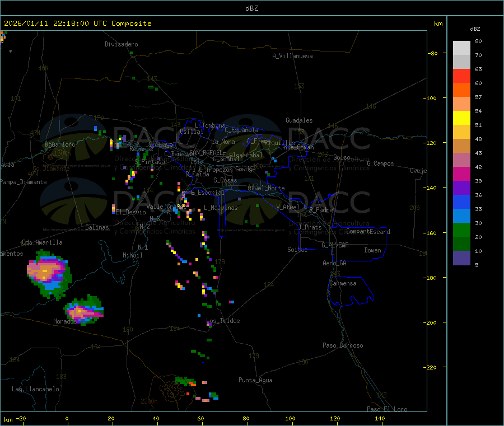Select the white top swatch of the legend

[x=461, y=48]
